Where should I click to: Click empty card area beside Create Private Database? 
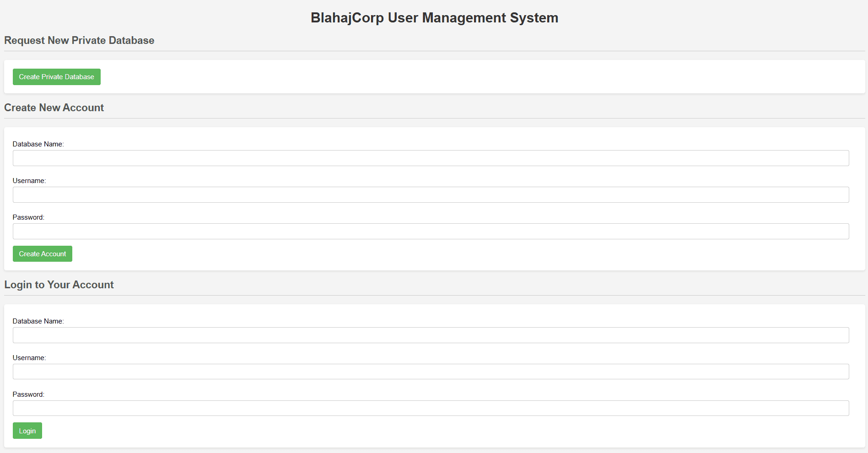point(480,77)
